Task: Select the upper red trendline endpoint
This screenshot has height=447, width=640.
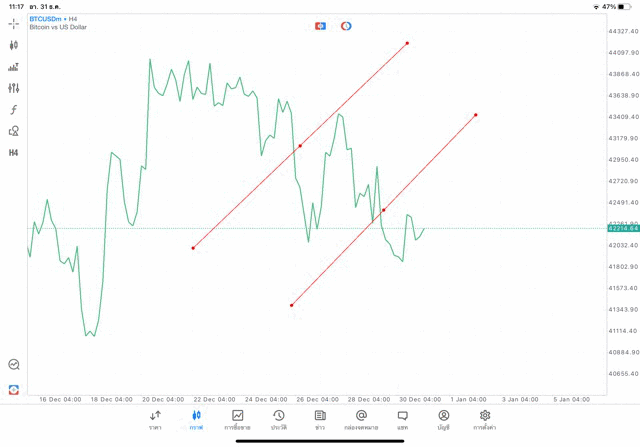Action: [407, 43]
